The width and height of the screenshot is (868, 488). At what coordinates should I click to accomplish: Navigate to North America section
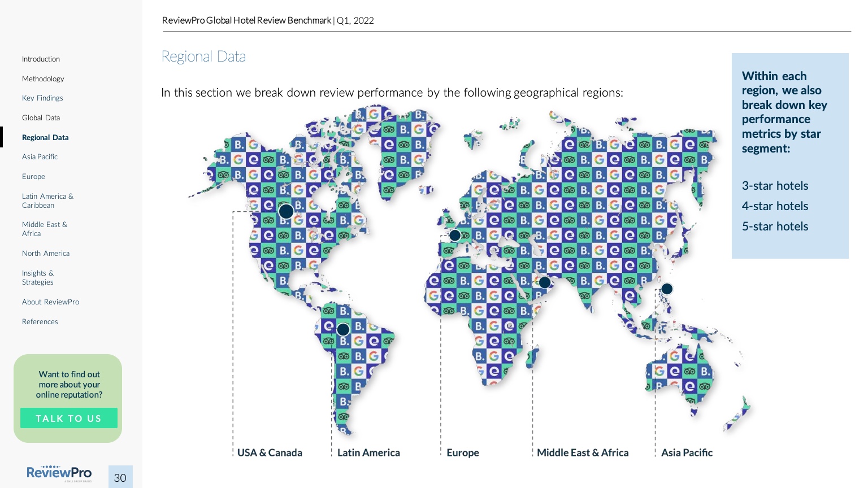46,253
